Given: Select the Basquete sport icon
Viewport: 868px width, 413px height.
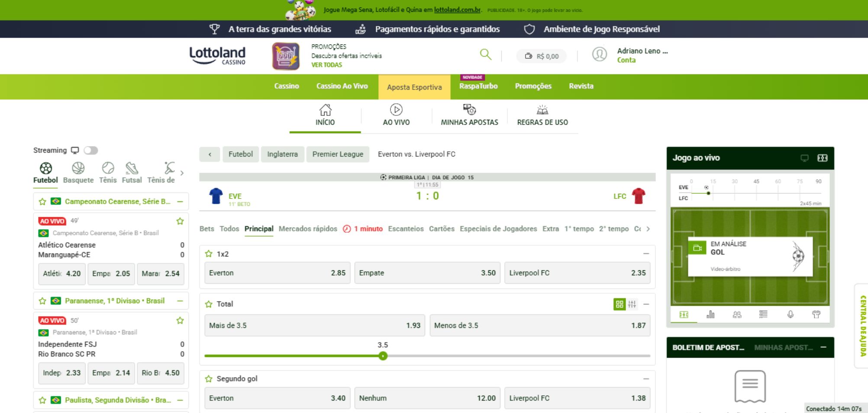Looking at the screenshot, I should click(78, 168).
